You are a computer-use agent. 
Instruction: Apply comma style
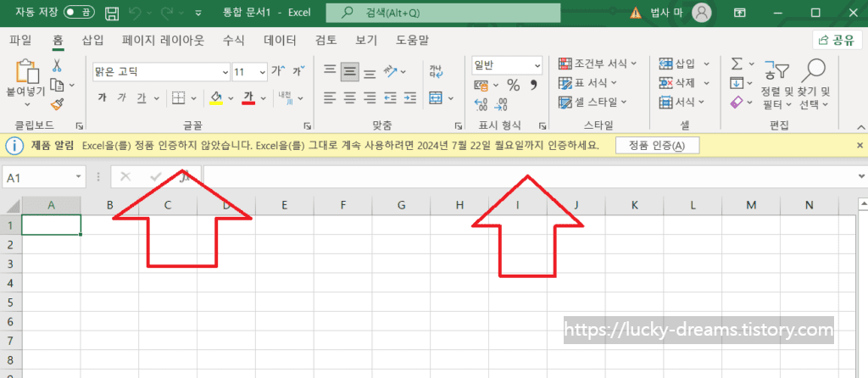pos(534,86)
